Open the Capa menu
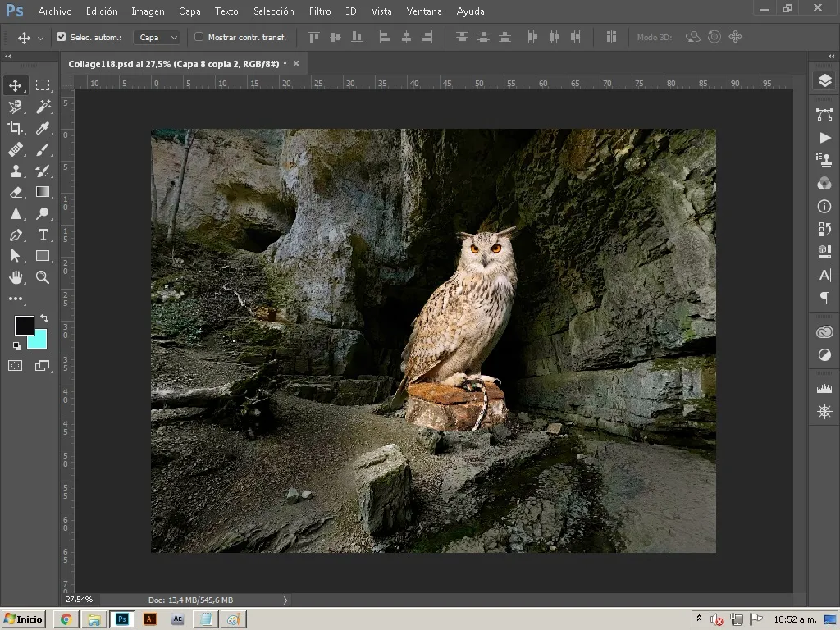 click(x=189, y=11)
